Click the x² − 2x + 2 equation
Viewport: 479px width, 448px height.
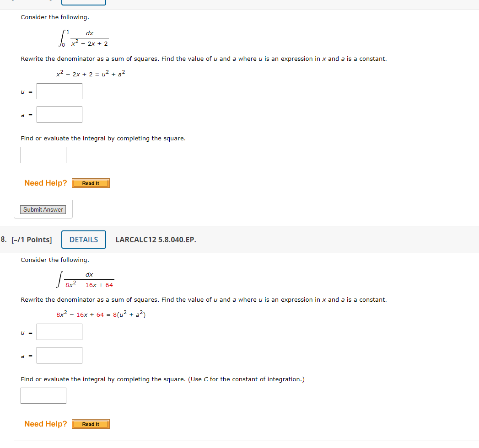click(x=89, y=72)
